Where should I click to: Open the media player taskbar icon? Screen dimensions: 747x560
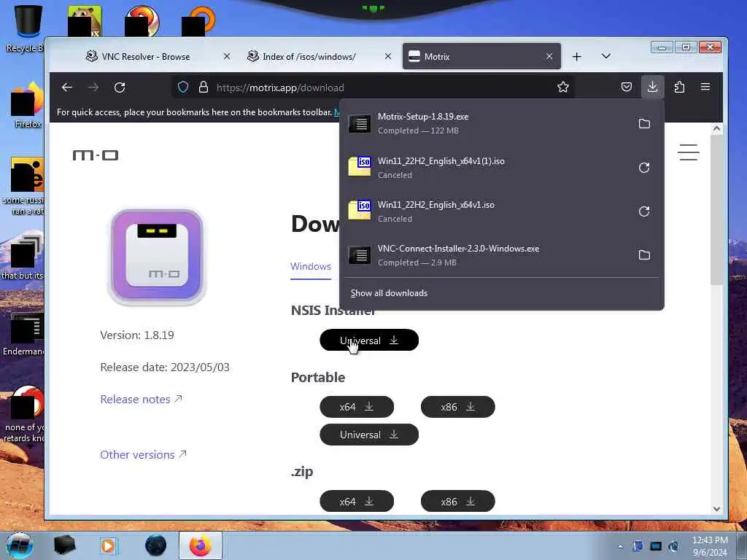(x=108, y=545)
